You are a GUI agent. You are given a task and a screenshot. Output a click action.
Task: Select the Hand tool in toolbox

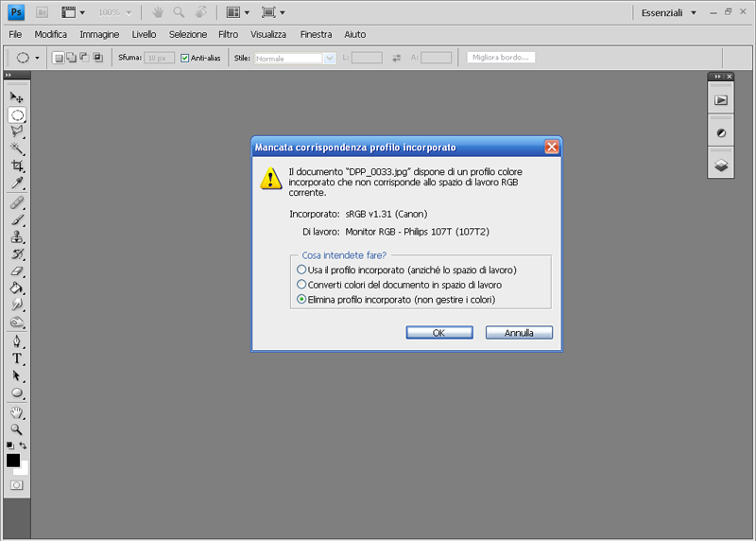point(17,412)
